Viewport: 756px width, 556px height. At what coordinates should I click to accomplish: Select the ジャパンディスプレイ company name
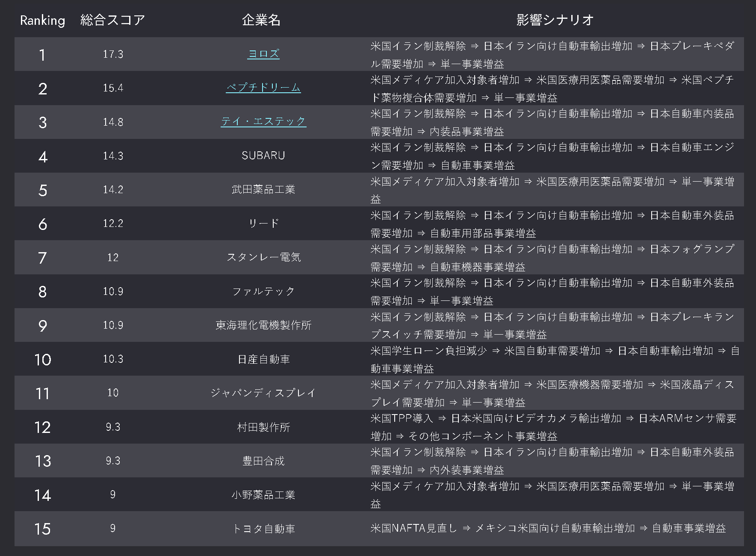tap(263, 393)
